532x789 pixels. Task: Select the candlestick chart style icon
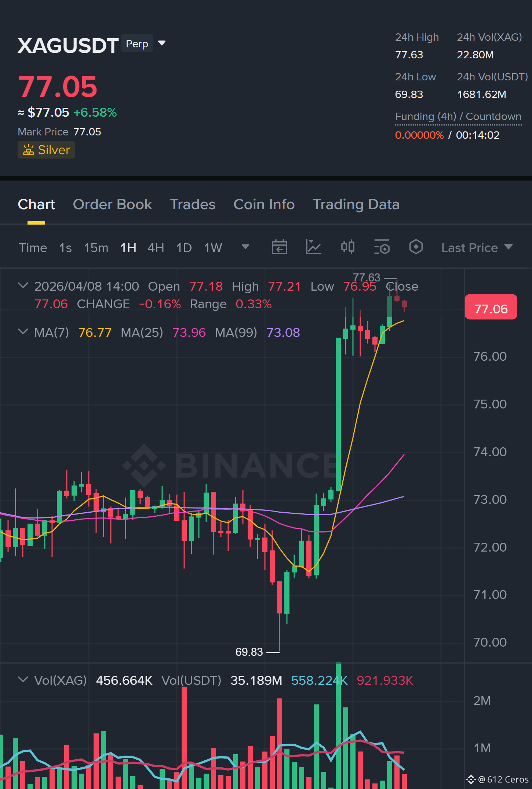point(347,247)
